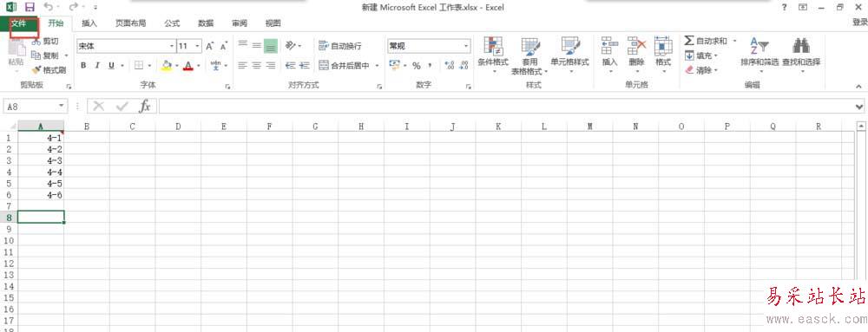This screenshot has width=868, height=332.
Task: Align cell text to the right
Action: [270, 66]
